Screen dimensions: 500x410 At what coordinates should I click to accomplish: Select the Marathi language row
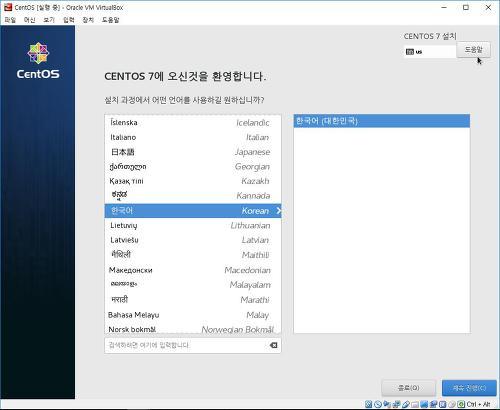click(x=193, y=300)
